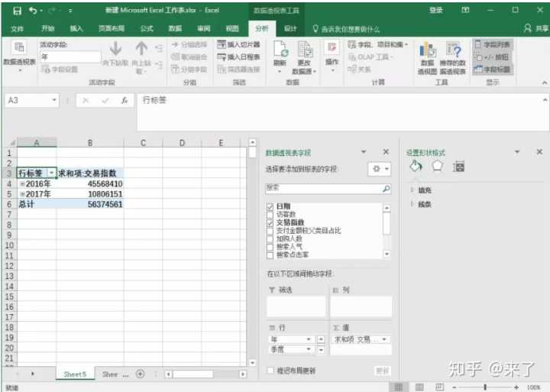The image size is (550, 392).
Task: Click the 字段列表 toggle button
Action: click(x=493, y=45)
